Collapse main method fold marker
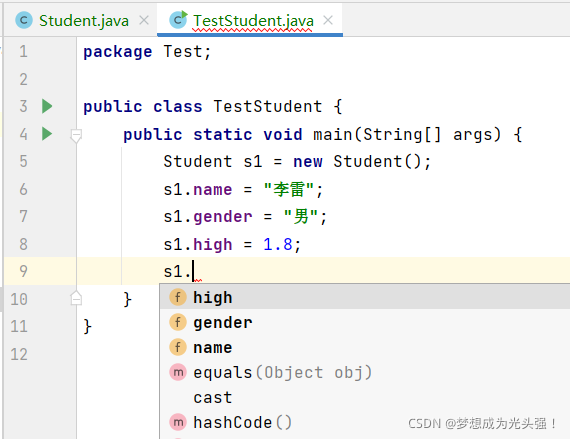Screen dimensions: 570x439 pos(76,136)
